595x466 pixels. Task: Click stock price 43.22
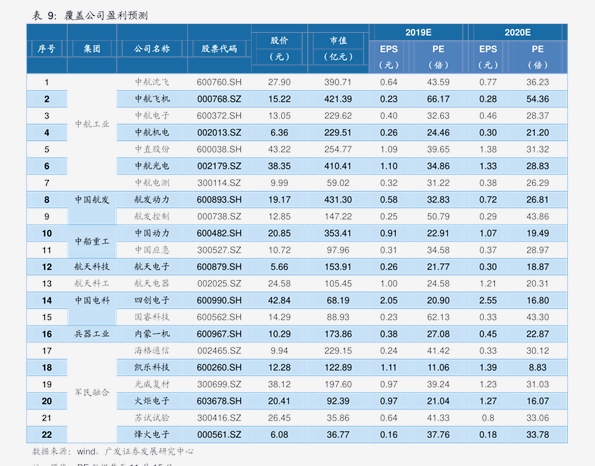pyautogui.click(x=279, y=149)
